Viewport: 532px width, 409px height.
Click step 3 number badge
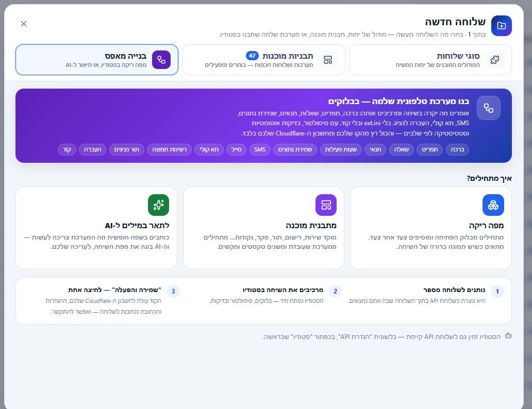point(173,291)
